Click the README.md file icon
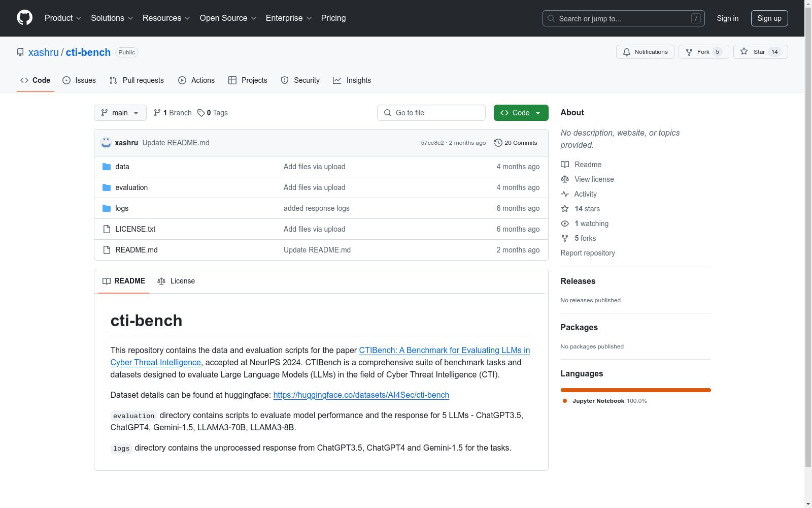 click(107, 250)
